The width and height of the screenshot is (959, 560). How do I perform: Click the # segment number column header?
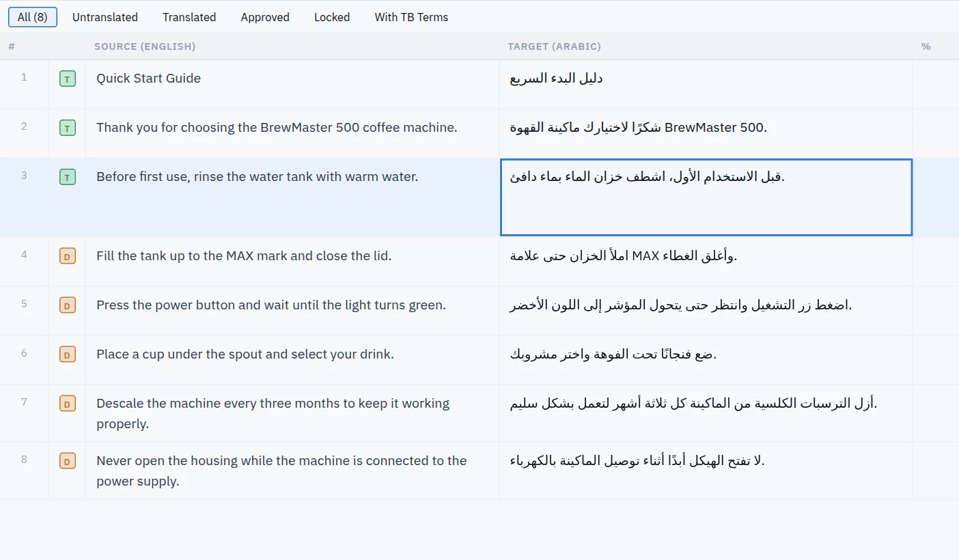[x=12, y=46]
